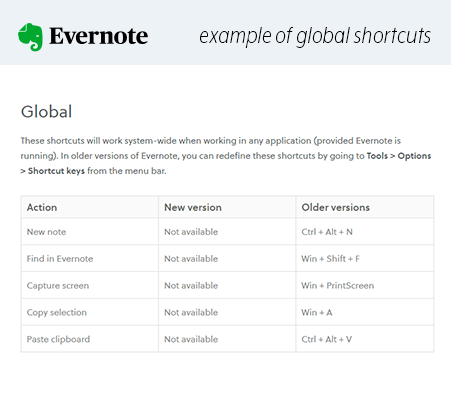
Task: Select the 'Find in Evernote' action cell
Action: [90, 259]
